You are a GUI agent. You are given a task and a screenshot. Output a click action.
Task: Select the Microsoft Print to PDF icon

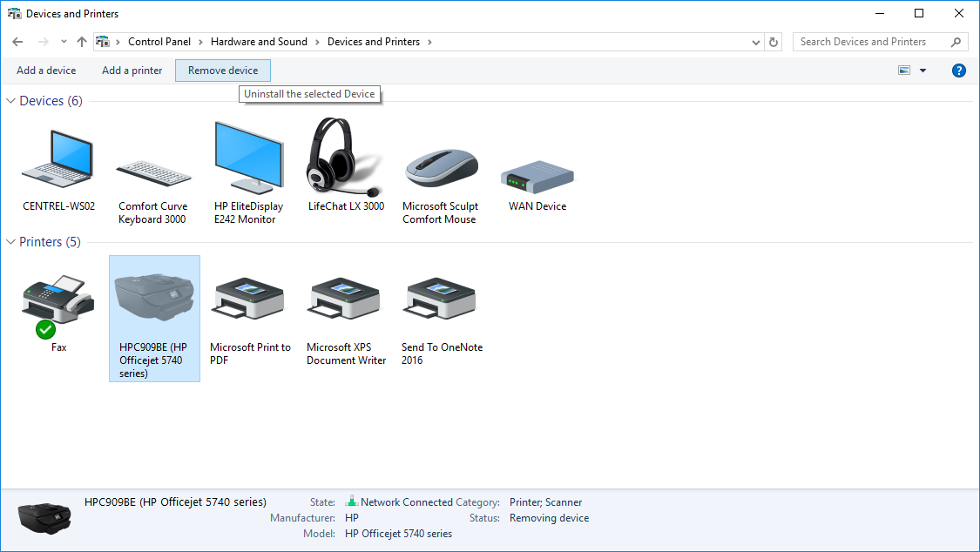tap(249, 299)
